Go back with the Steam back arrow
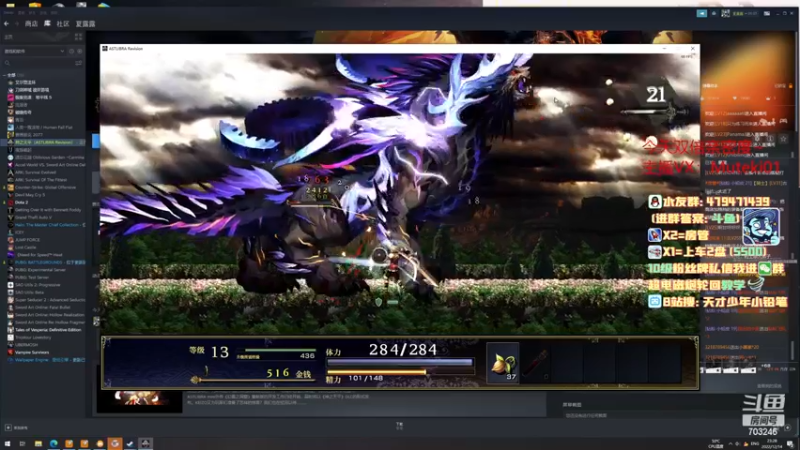The height and width of the screenshot is (450, 800). (6, 23)
